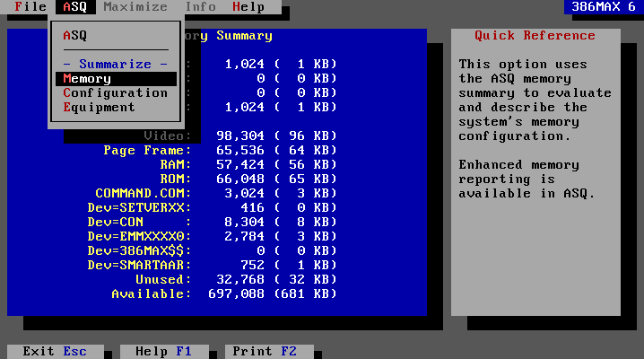
Task: Click the COMMAND.COM row label
Action: tap(143, 194)
